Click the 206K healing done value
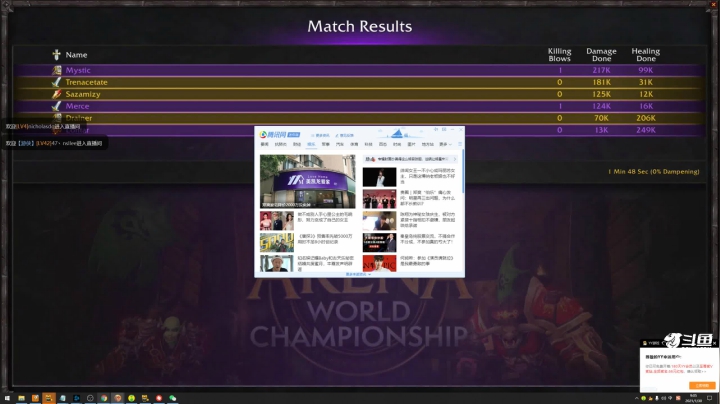Viewport: 720px width, 404px height. point(646,118)
